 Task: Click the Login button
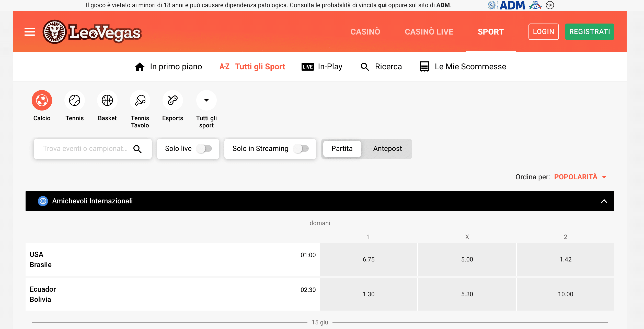coord(543,32)
